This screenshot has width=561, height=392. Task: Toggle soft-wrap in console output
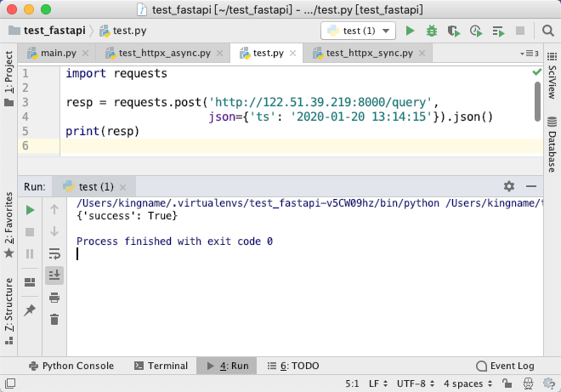pos(54,253)
